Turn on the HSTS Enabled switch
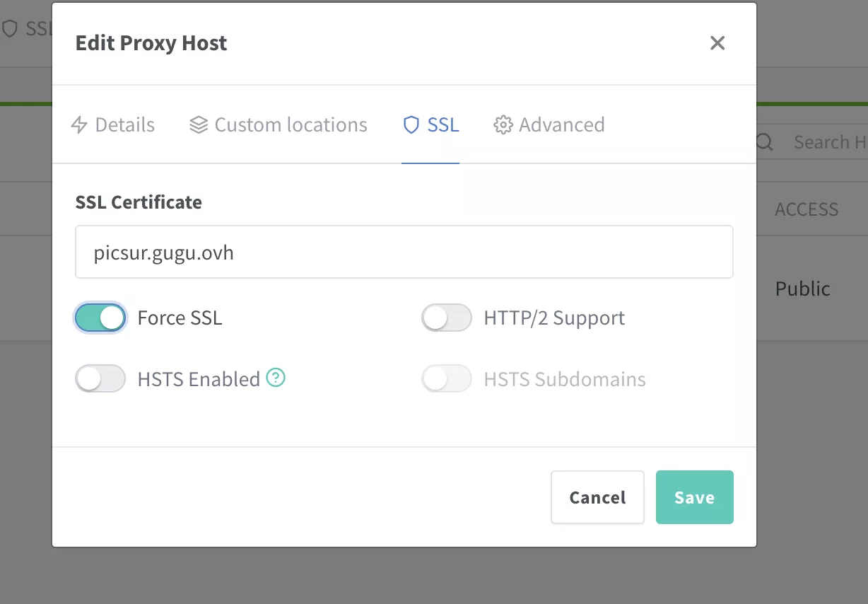 coord(100,379)
